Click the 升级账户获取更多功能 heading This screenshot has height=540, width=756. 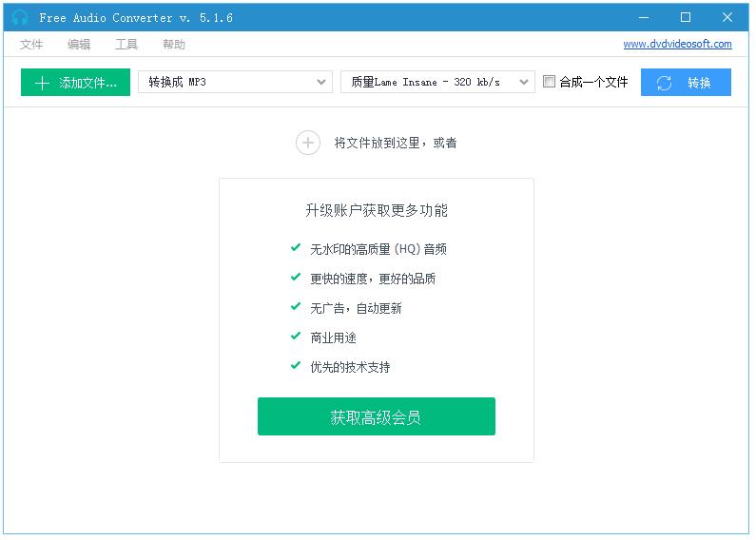pyautogui.click(x=377, y=210)
